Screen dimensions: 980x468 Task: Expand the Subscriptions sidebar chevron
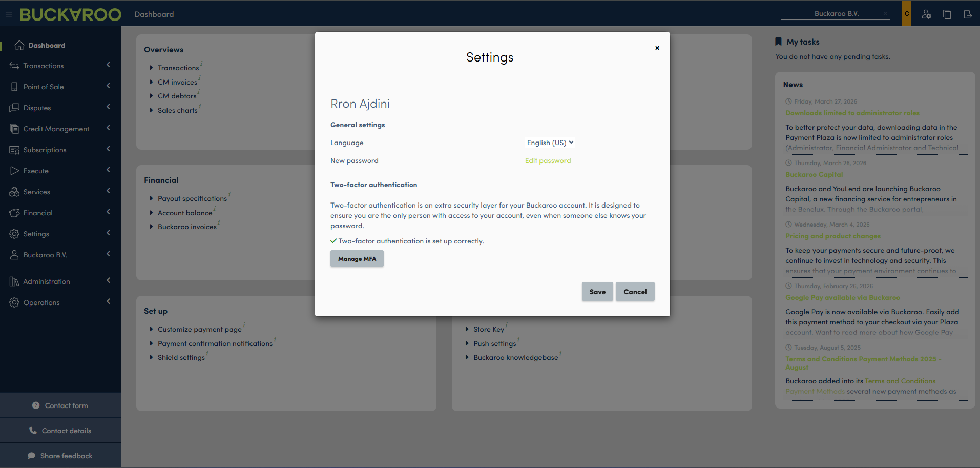click(108, 149)
